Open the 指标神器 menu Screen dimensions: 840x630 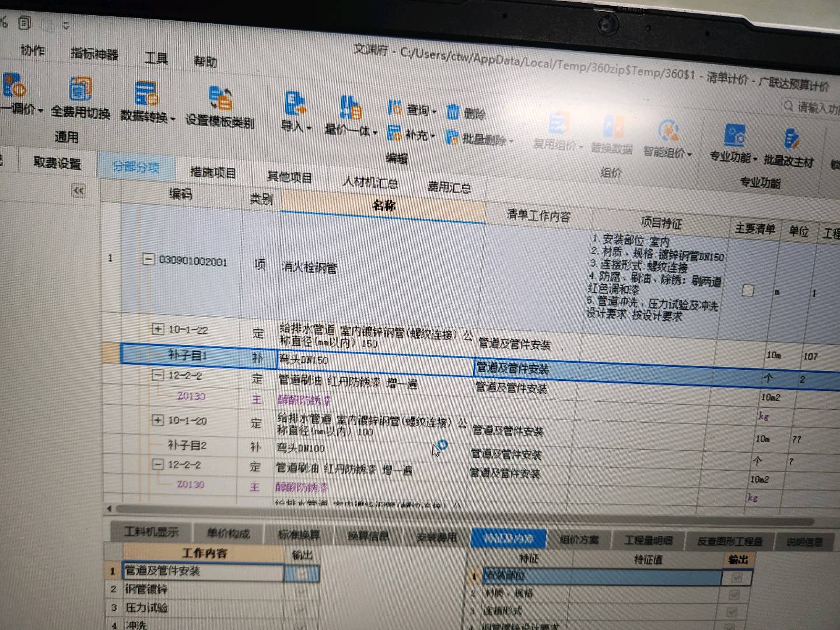(94, 54)
